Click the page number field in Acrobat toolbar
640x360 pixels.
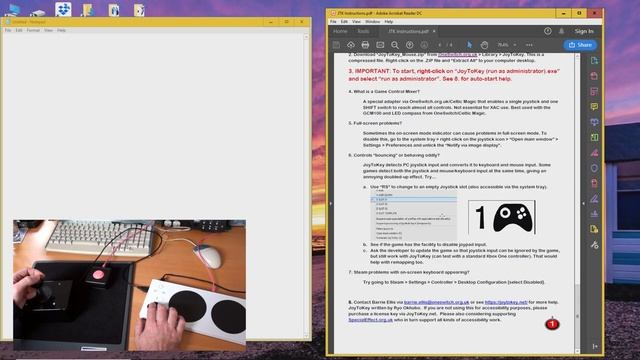(440, 45)
